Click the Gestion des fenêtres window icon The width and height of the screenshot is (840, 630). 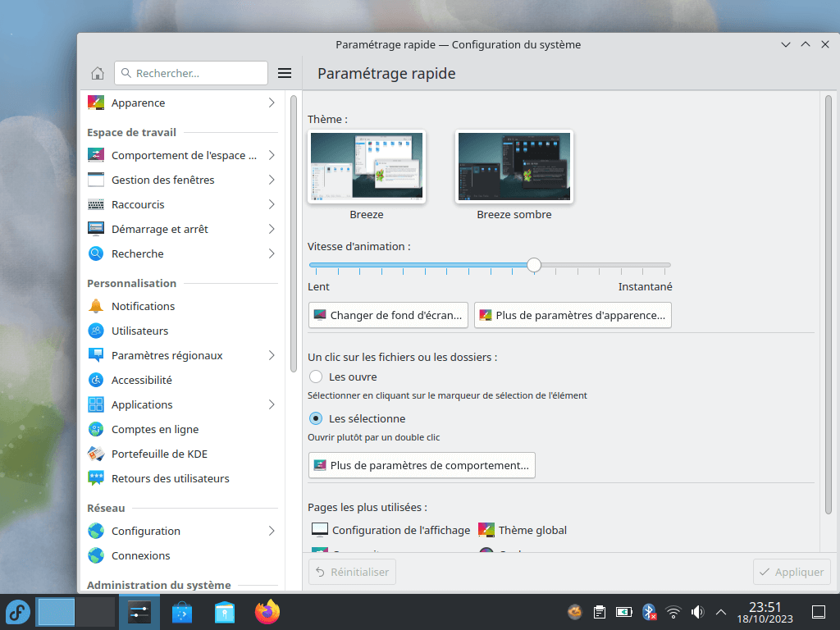[96, 180]
